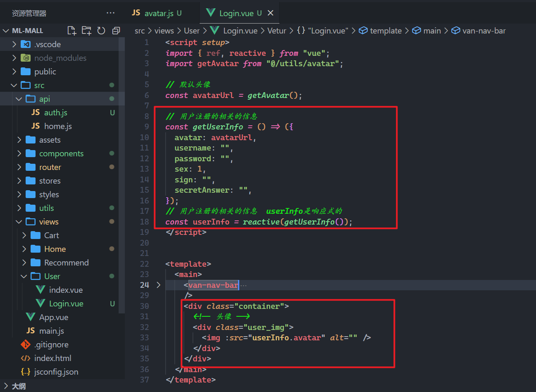Screen dimensions: 536x392
Task: Refresh the explorer file tree
Action: [x=101, y=31]
